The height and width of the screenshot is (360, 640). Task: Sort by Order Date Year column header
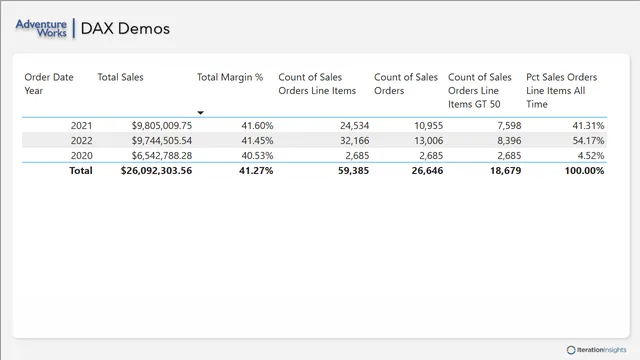pos(49,84)
